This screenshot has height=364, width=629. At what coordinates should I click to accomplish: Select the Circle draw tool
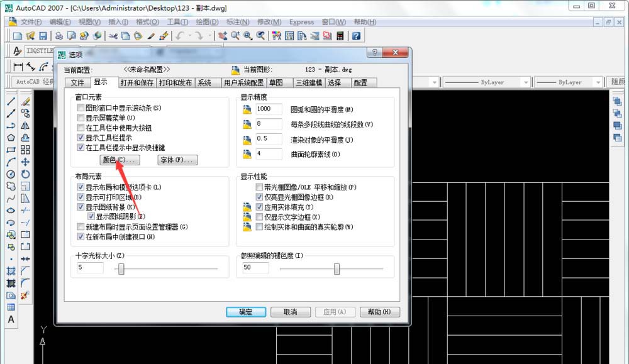click(11, 174)
